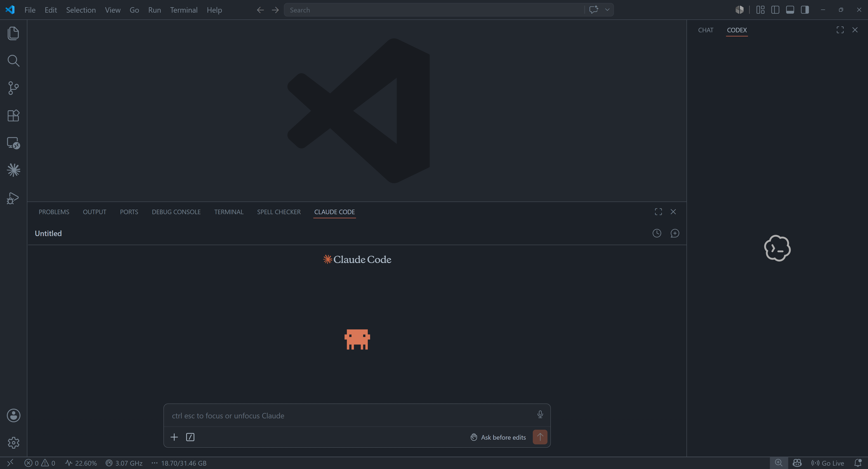The image size is (868, 469).
Task: Open the Run menu
Action: (x=155, y=10)
